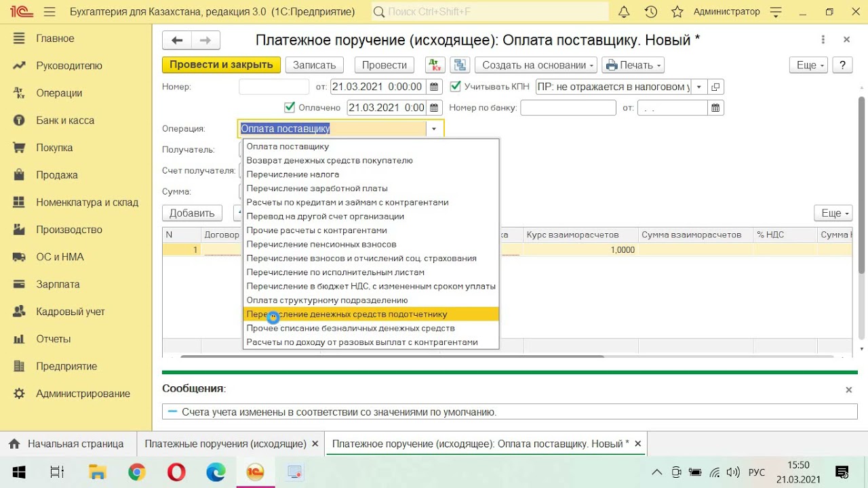Open Windows action center notifications
This screenshot has width=868, height=488.
[842, 472]
